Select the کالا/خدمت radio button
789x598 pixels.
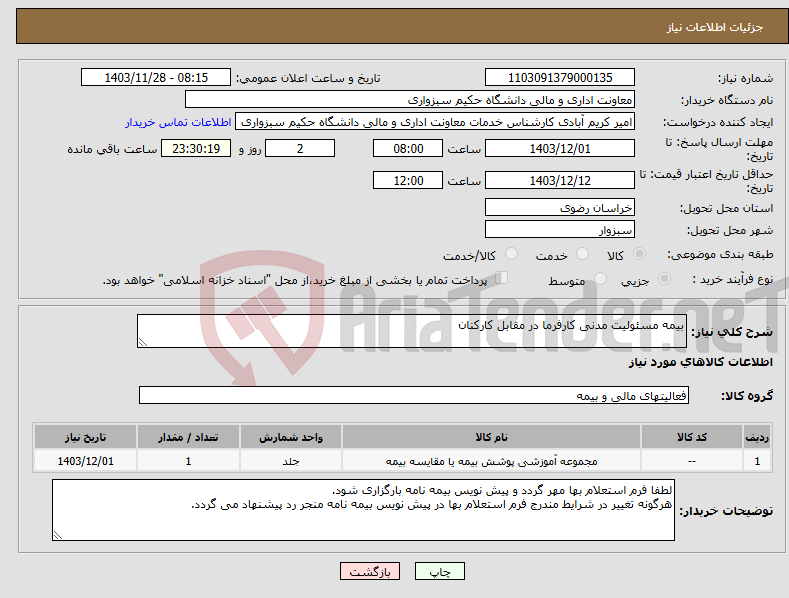tap(511, 254)
